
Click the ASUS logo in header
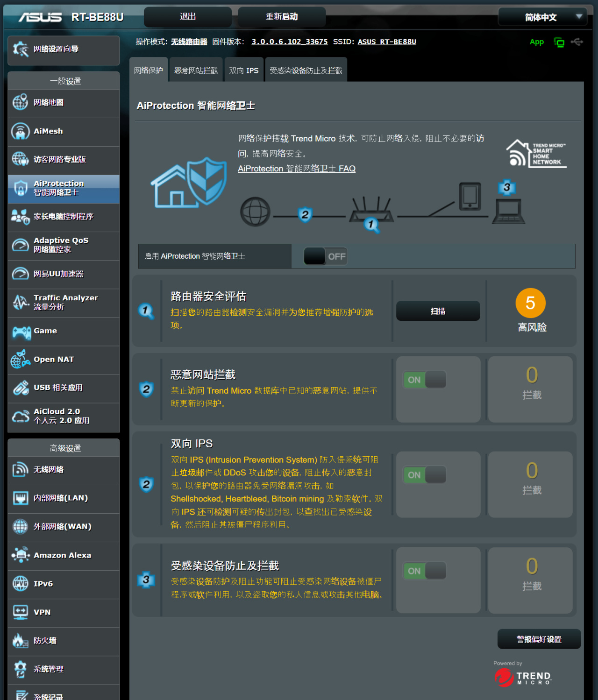pyautogui.click(x=40, y=17)
